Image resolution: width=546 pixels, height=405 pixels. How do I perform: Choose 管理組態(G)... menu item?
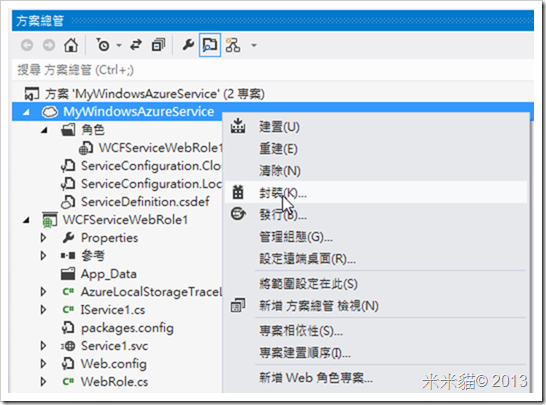pos(376,237)
